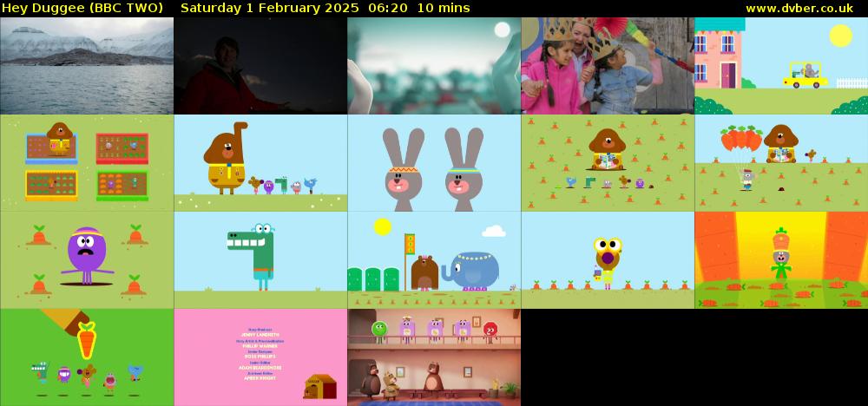Click the pink end credits thumbnail
This screenshot has width=868, height=406.
(260, 357)
